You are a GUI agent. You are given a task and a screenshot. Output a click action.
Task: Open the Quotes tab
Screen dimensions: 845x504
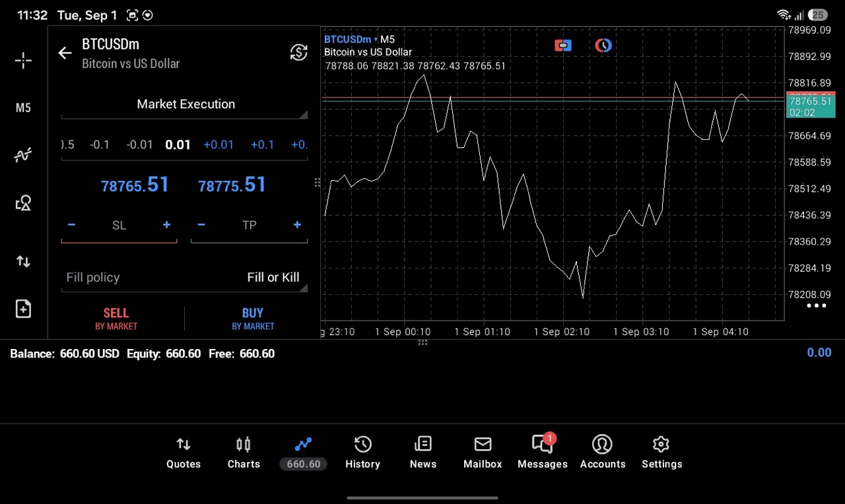(184, 453)
